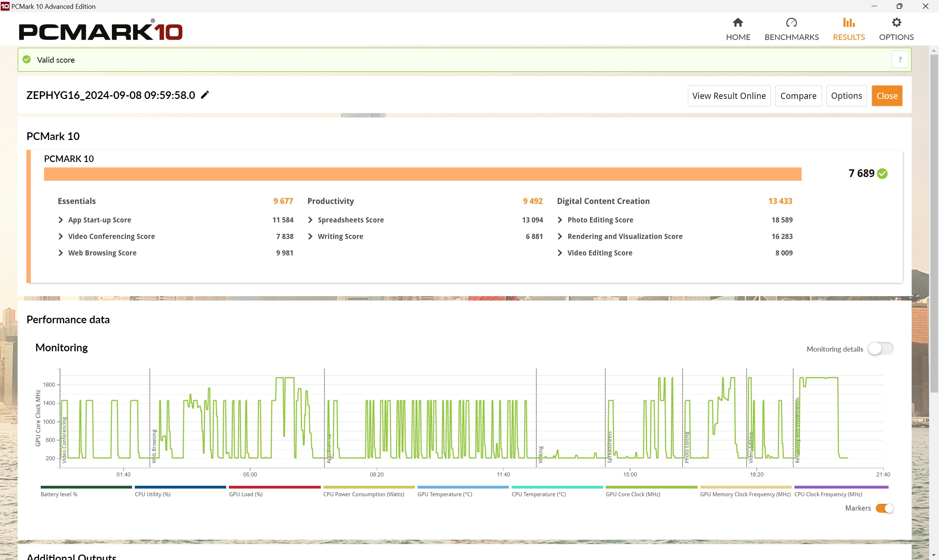Click View Result Online button

(x=729, y=96)
